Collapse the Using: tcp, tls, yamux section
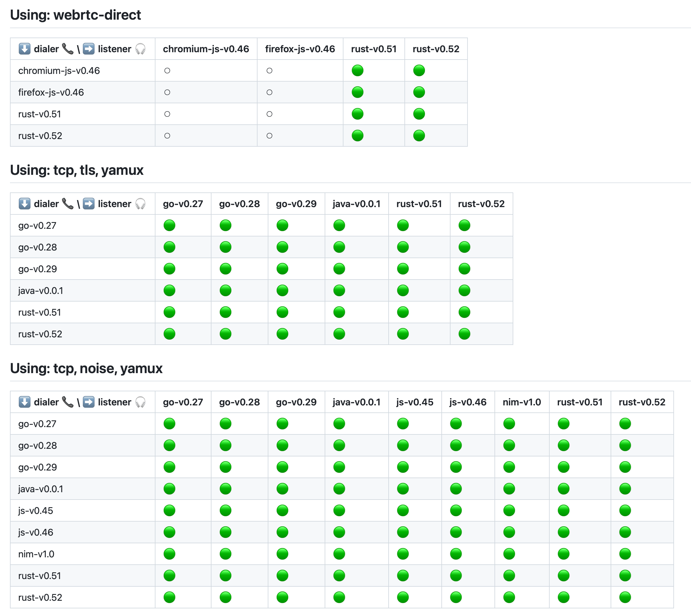Image resolution: width=691 pixels, height=616 pixels. point(77,170)
